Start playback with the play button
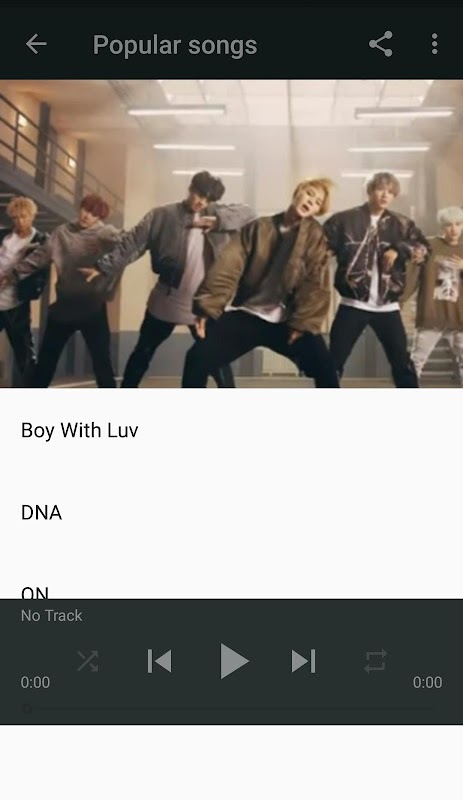The width and height of the screenshot is (463, 800). pyautogui.click(x=234, y=661)
